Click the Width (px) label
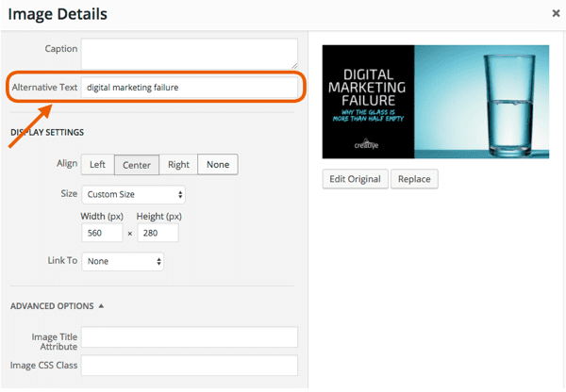 click(102, 217)
